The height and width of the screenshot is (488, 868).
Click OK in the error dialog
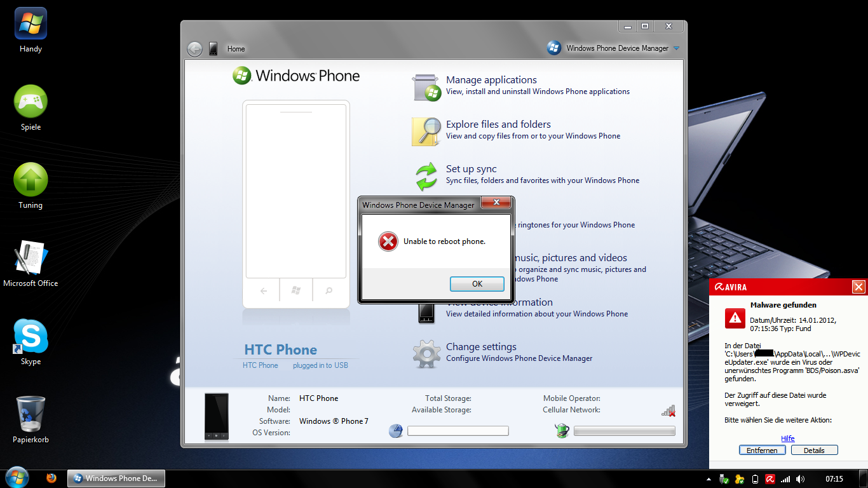[x=477, y=284]
